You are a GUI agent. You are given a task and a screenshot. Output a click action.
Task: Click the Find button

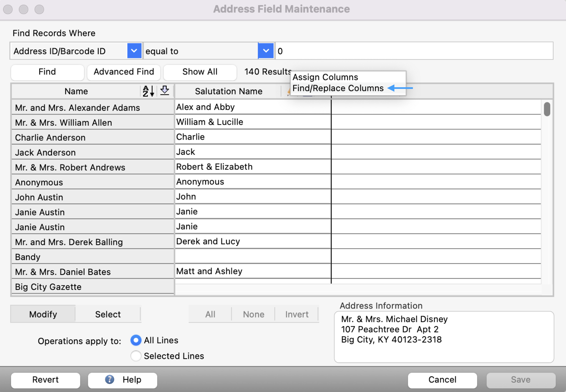coord(47,72)
